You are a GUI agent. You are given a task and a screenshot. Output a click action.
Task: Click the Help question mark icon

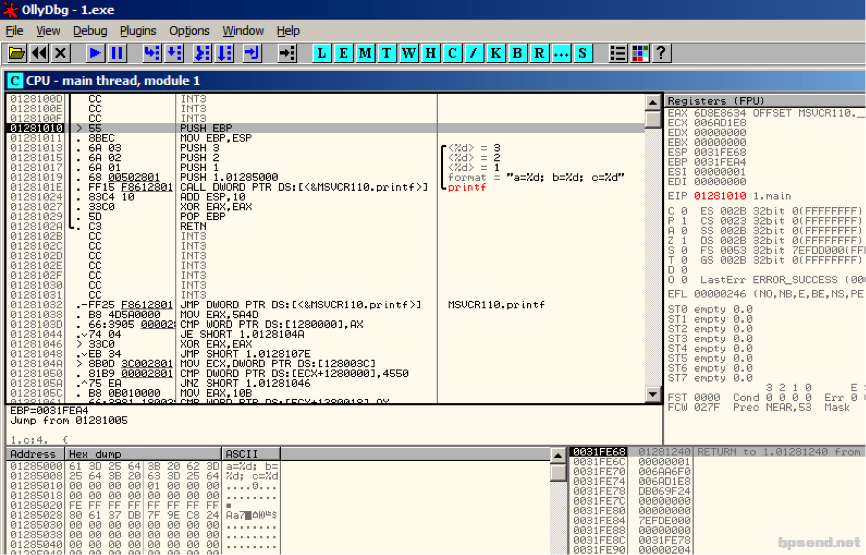coord(661,54)
